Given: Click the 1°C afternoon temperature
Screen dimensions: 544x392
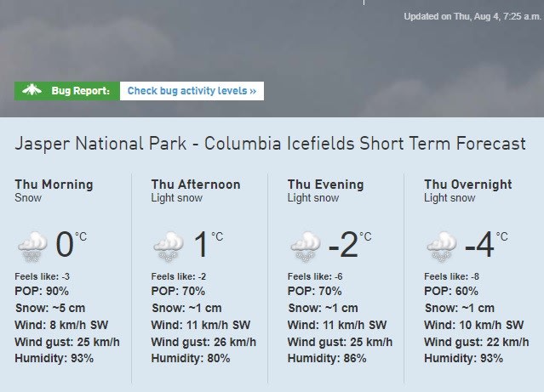Looking at the screenshot, I should coord(209,244).
